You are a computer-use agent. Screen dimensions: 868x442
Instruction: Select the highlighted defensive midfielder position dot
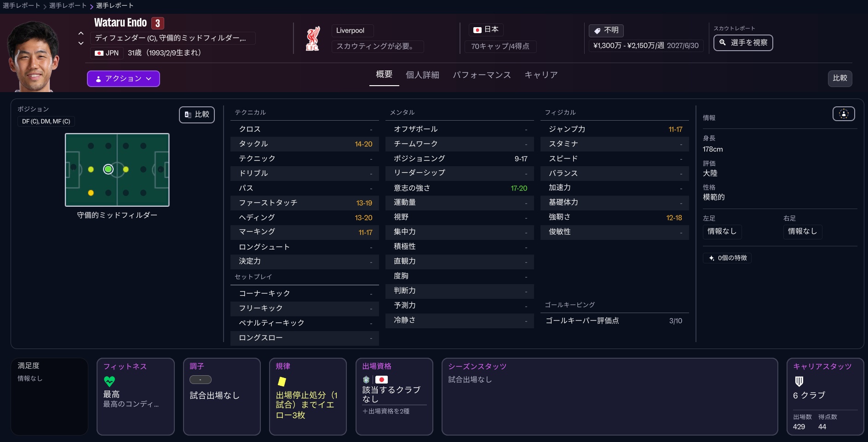click(x=108, y=169)
